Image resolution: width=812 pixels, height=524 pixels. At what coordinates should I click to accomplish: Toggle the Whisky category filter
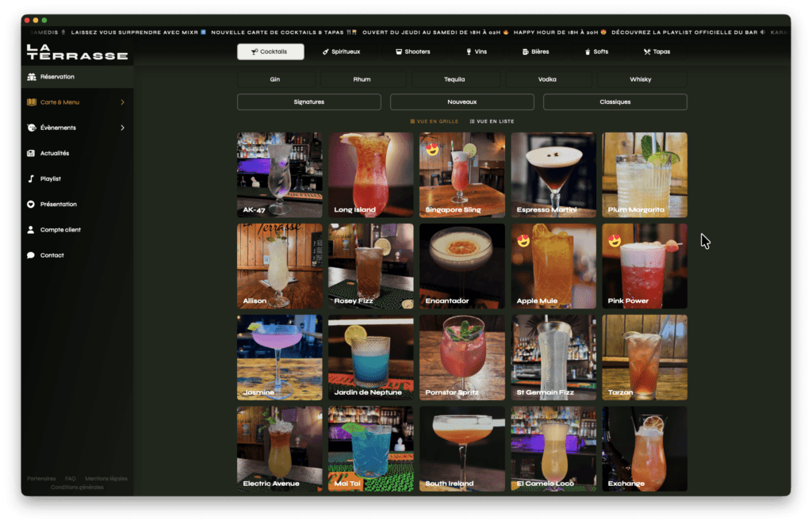tap(641, 79)
